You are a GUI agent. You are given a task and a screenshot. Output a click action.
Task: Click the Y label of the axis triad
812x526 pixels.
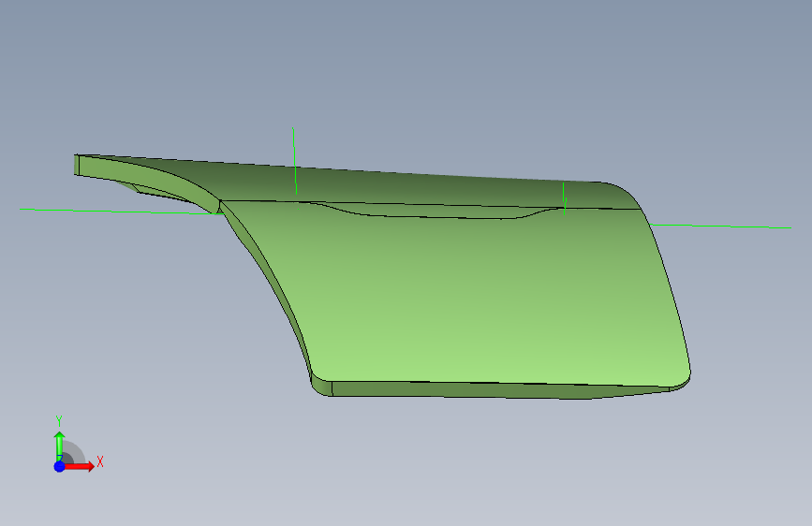click(x=59, y=420)
